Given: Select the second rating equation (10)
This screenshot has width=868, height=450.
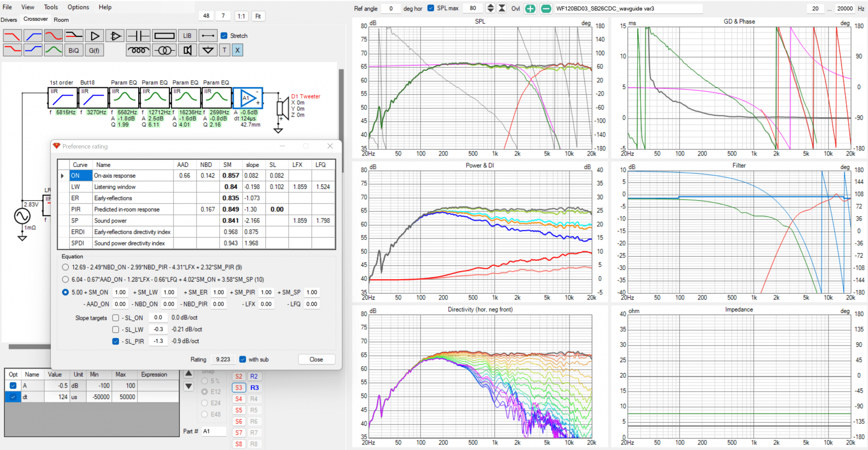Looking at the screenshot, I should click(65, 280).
